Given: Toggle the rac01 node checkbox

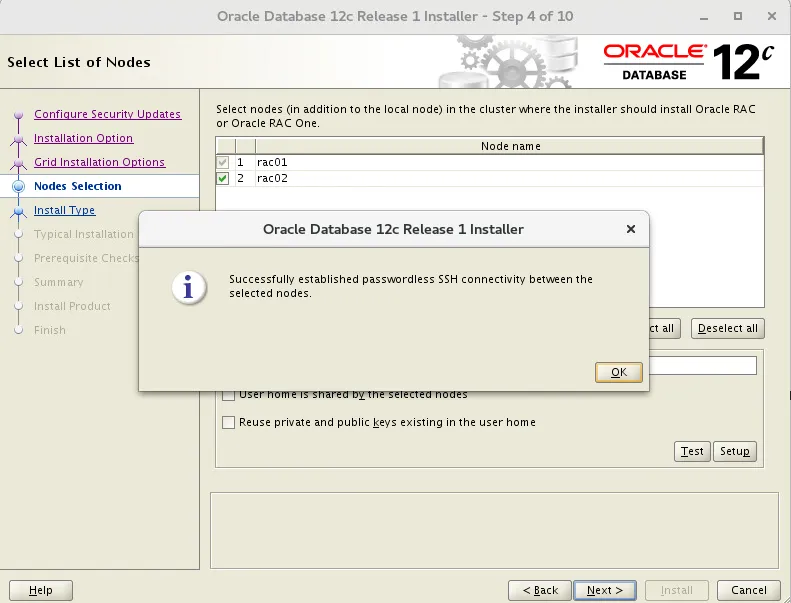Looking at the screenshot, I should [222, 162].
